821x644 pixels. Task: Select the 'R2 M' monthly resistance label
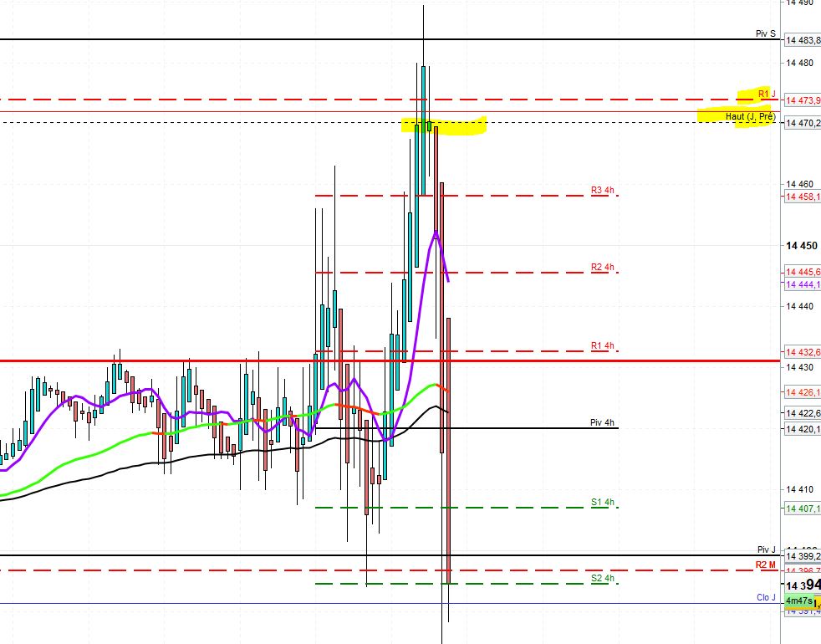(x=766, y=565)
